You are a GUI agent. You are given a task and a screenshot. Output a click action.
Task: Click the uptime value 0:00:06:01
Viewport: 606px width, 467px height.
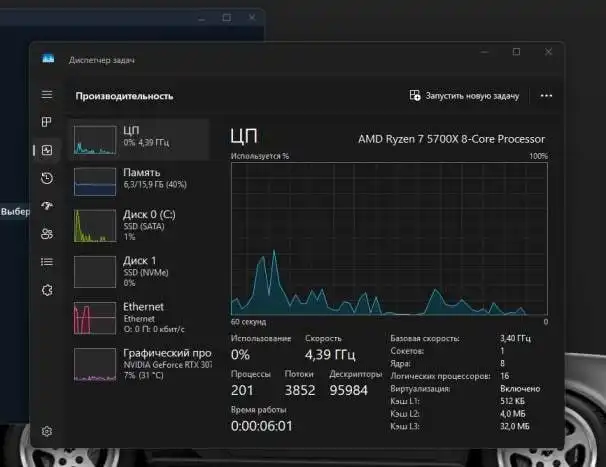(262, 426)
